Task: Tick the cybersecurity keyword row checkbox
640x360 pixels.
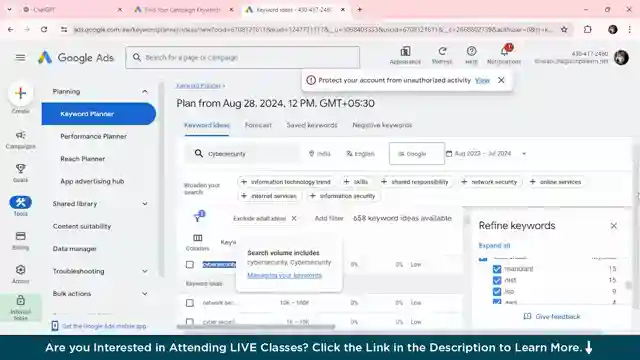Action: (x=190, y=264)
